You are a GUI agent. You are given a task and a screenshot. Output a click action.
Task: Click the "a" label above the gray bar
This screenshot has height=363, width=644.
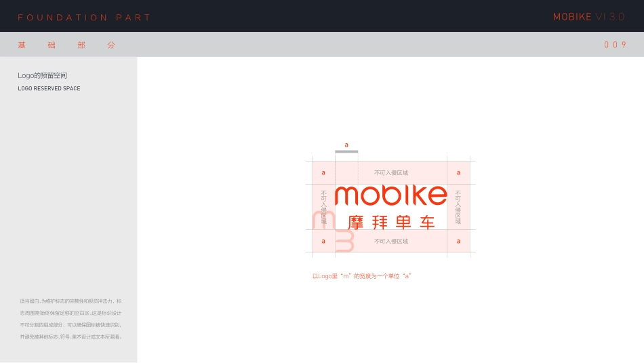346,145
